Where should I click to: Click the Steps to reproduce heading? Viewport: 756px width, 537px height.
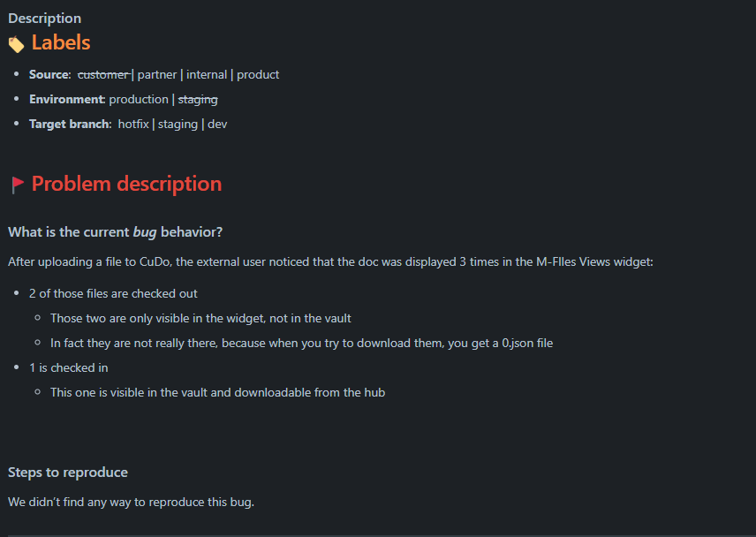pyautogui.click(x=68, y=473)
